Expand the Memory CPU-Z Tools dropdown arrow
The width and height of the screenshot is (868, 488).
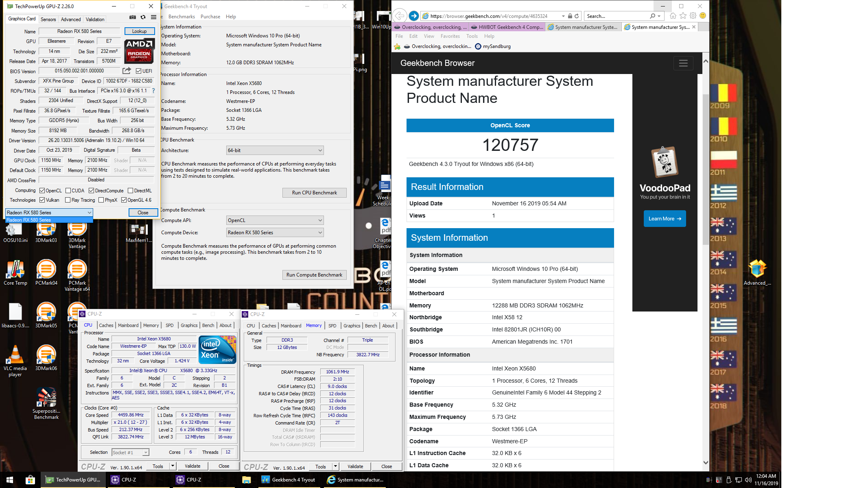[335, 466]
